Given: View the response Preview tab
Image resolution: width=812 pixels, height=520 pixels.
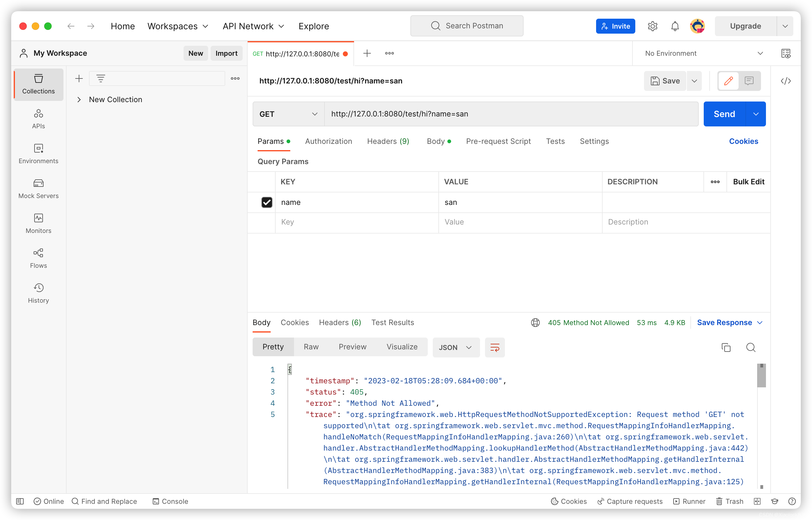Looking at the screenshot, I should 352,347.
